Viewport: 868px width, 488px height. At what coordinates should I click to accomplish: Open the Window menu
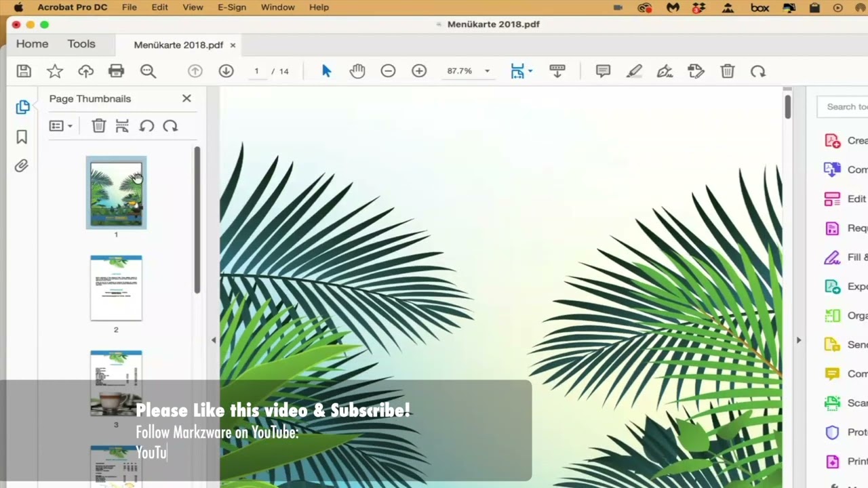point(278,7)
